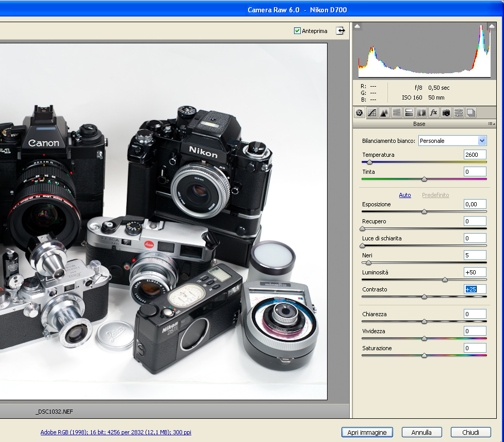Click the Chiudi button
The image size is (504, 442).
click(471, 432)
